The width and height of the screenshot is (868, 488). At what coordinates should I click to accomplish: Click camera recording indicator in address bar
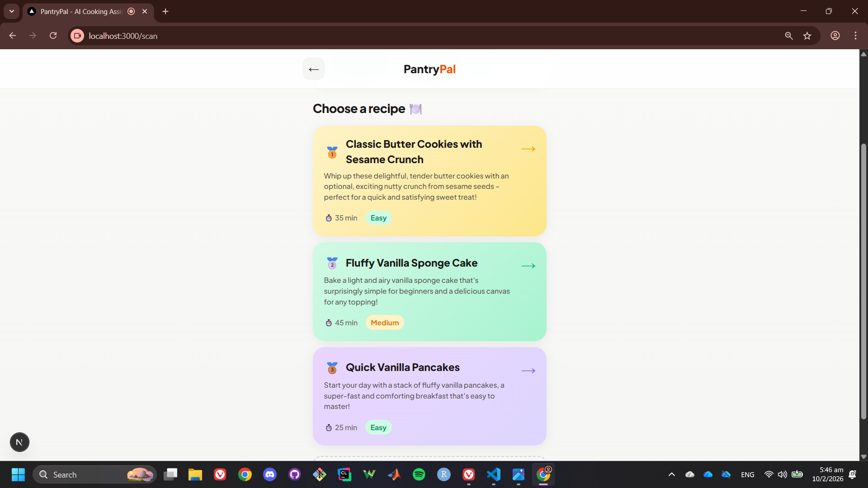coord(77,36)
